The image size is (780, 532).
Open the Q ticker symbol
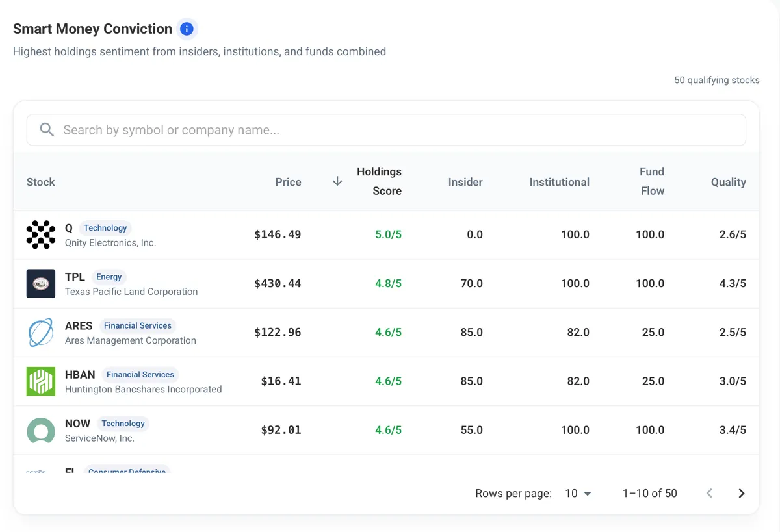coord(69,228)
